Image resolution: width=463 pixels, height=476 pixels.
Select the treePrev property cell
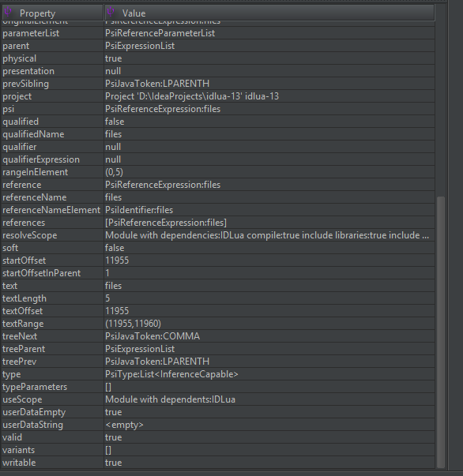[x=52, y=362]
